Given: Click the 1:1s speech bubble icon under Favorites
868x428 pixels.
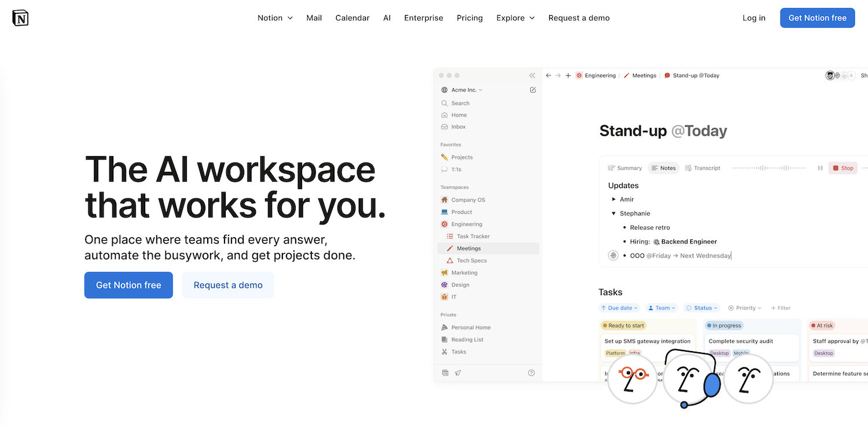Looking at the screenshot, I should pos(444,169).
